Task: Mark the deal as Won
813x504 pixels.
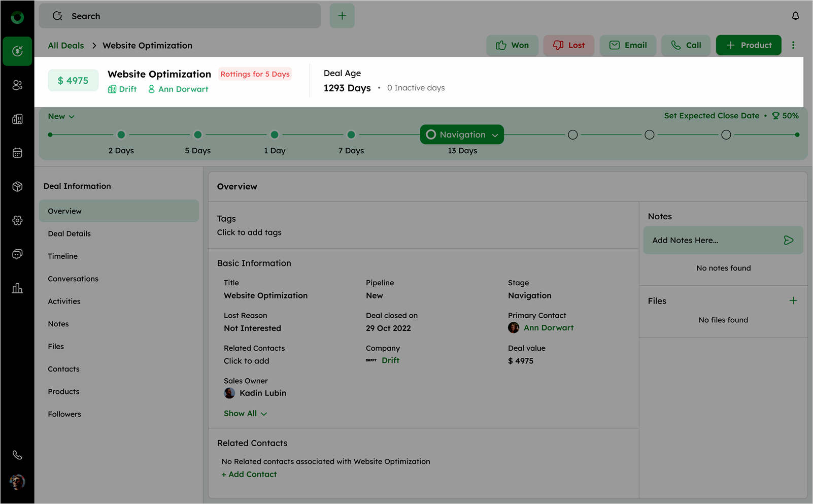Action: coord(512,45)
